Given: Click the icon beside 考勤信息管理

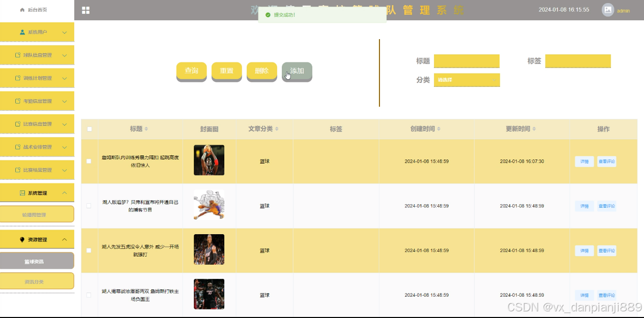Looking at the screenshot, I should click(18, 101).
